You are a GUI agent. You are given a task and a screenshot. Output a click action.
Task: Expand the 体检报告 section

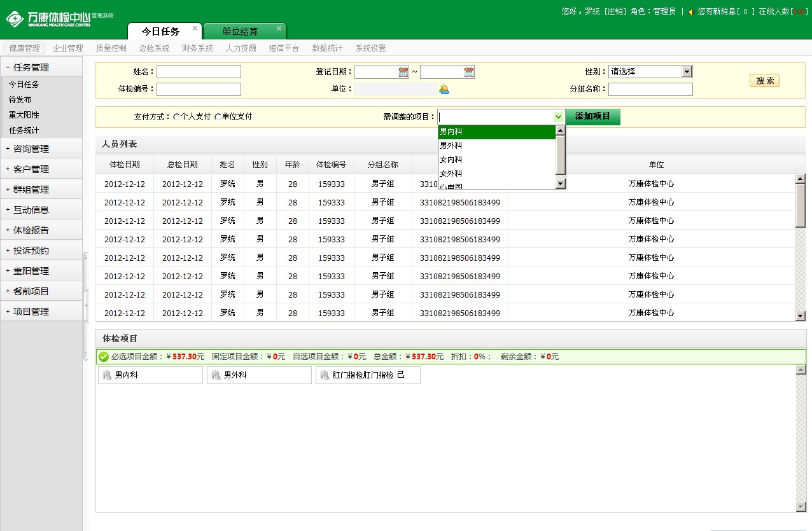41,230
